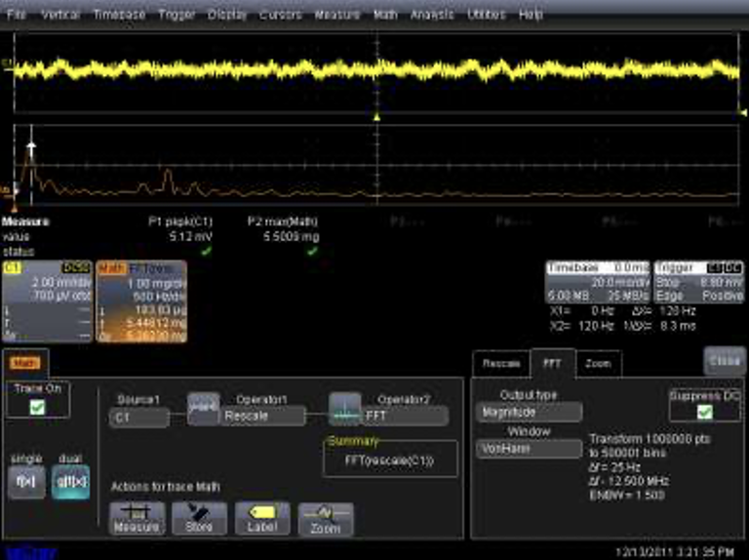749x560 pixels.
Task: Click the FFT operator spectrum icon
Action: [344, 407]
